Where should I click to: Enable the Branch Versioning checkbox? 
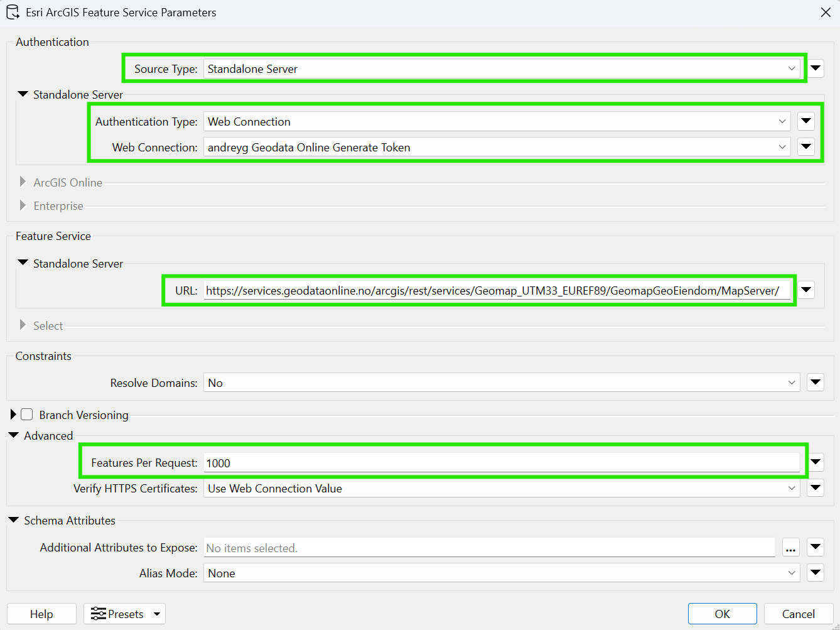[27, 415]
